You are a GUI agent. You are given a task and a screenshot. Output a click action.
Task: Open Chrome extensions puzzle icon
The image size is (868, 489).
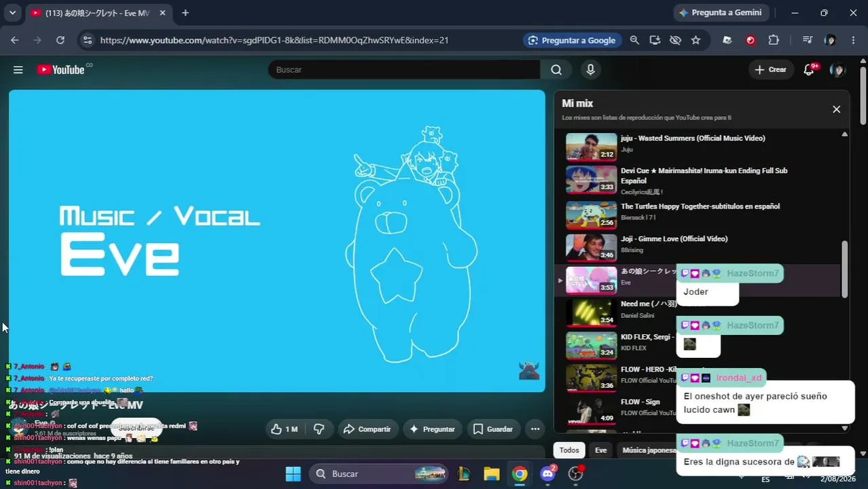(774, 40)
